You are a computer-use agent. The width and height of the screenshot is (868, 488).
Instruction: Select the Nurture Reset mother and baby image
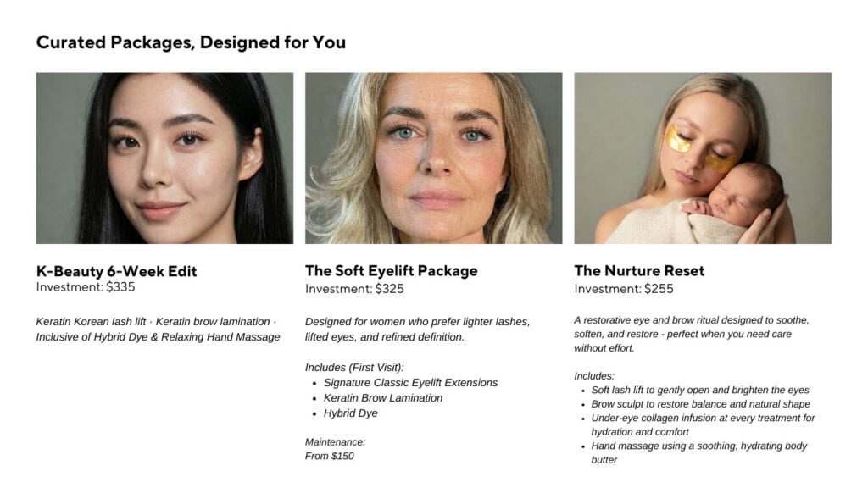coord(703,158)
